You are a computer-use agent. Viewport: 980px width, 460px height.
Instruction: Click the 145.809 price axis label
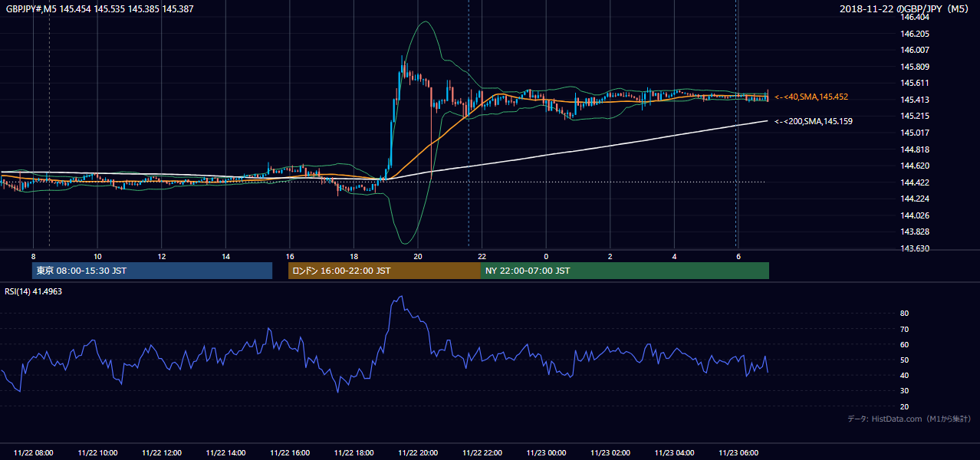pyautogui.click(x=916, y=67)
